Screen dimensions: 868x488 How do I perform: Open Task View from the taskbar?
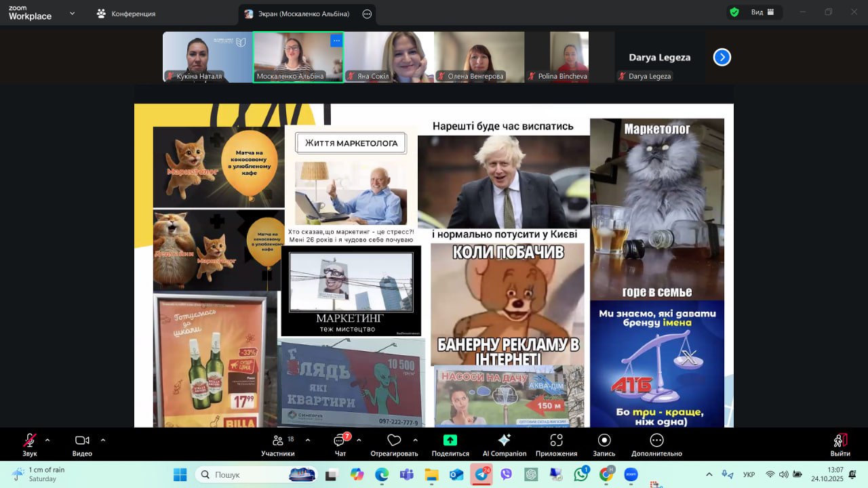[x=332, y=474]
